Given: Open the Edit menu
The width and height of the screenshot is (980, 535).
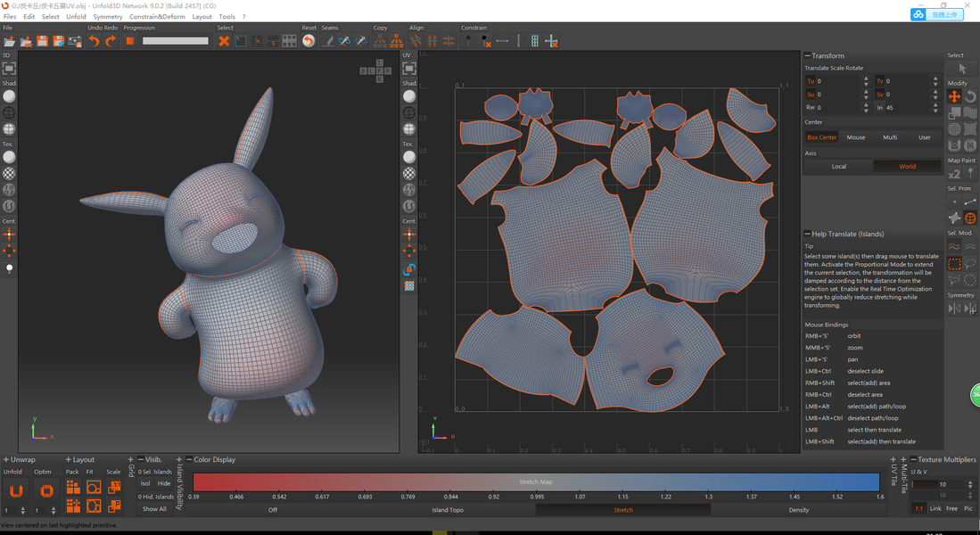Looking at the screenshot, I should pos(29,17).
